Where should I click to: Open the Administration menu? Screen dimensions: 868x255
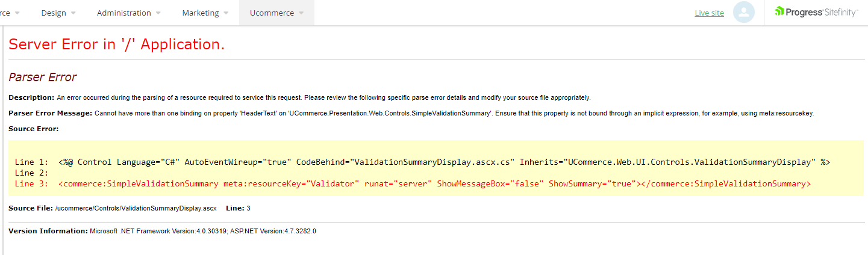point(129,13)
